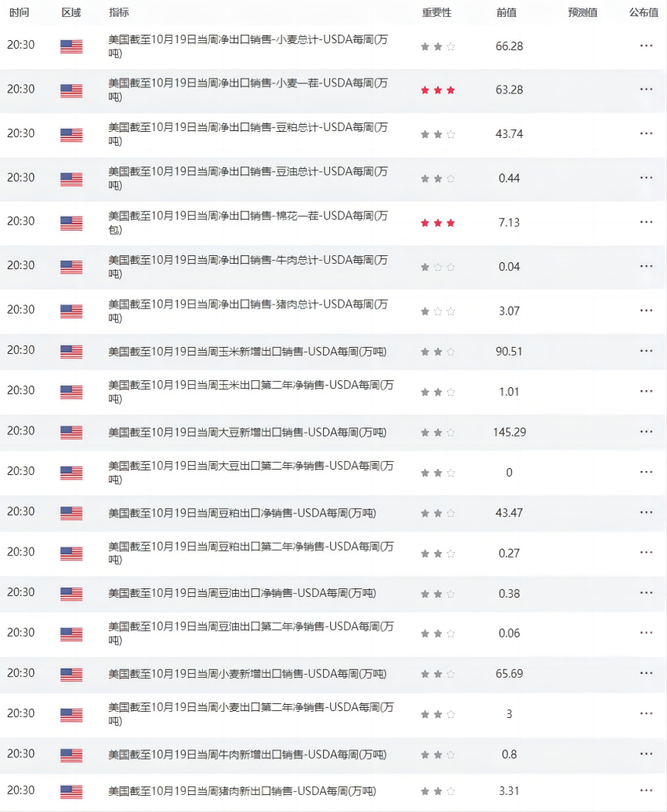
Task: Open the 净出口销售-小麦一茬 indicator
Action: 248,89
